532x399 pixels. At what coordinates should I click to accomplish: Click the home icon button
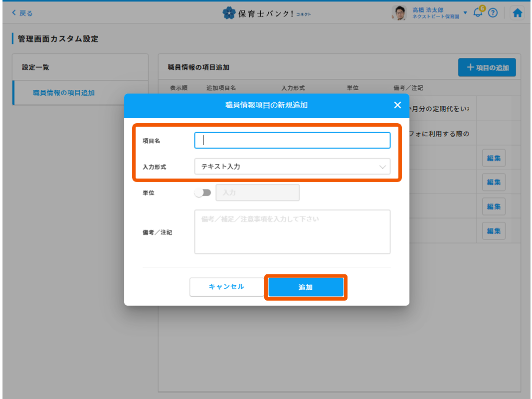(x=518, y=13)
